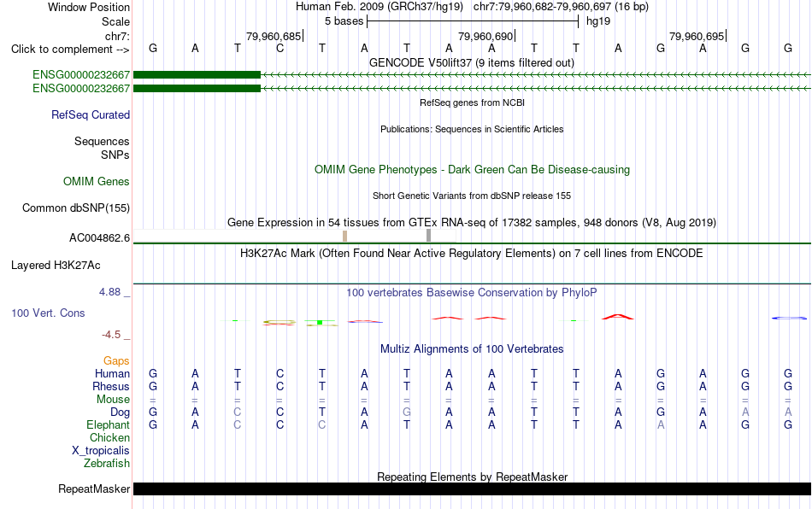Open the OMIM Genes track label

click(97, 182)
